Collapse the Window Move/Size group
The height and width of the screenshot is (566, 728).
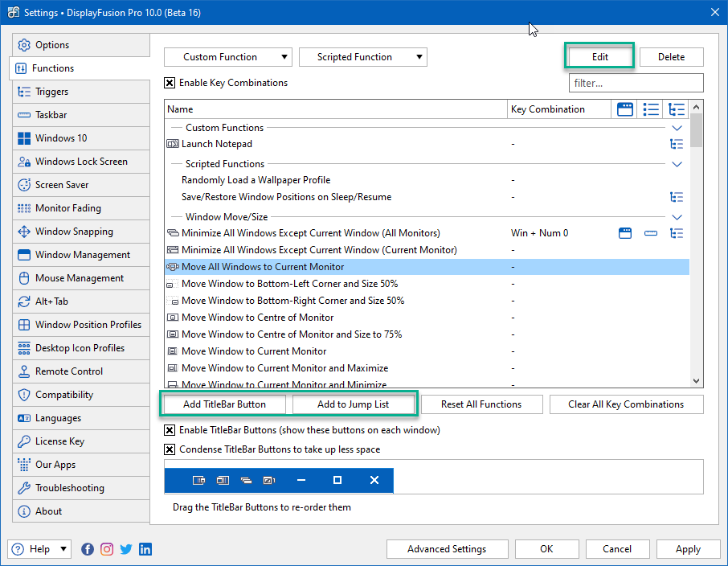coord(677,217)
